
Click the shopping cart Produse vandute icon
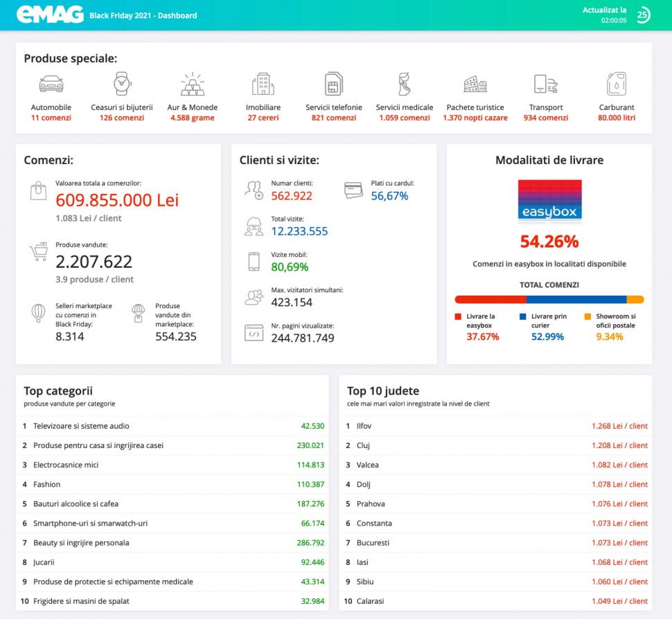(38, 251)
